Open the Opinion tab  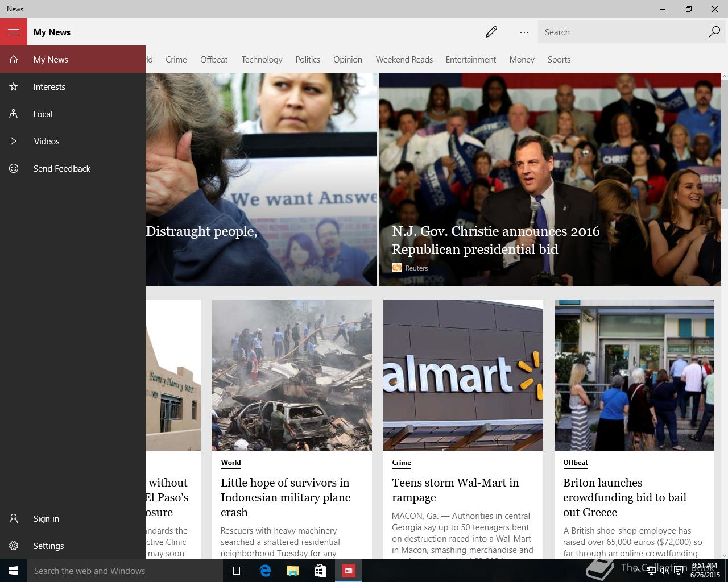pyautogui.click(x=348, y=59)
